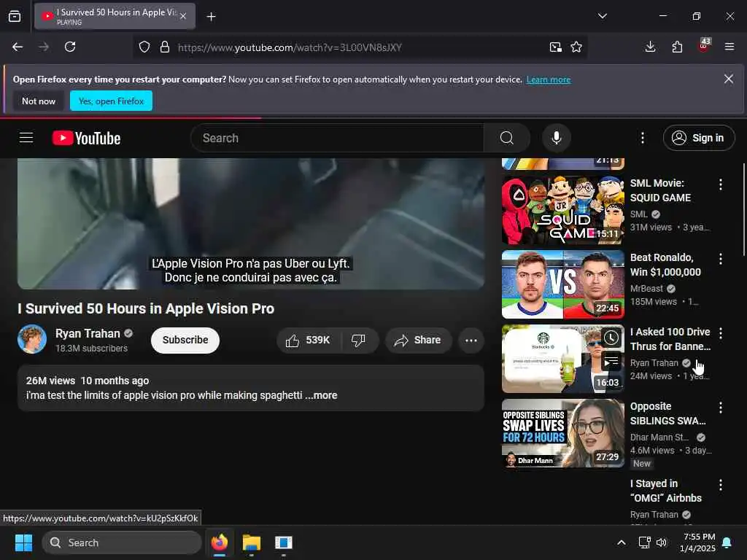
Task: Open YouTube settings three-dot menu
Action: (642, 138)
